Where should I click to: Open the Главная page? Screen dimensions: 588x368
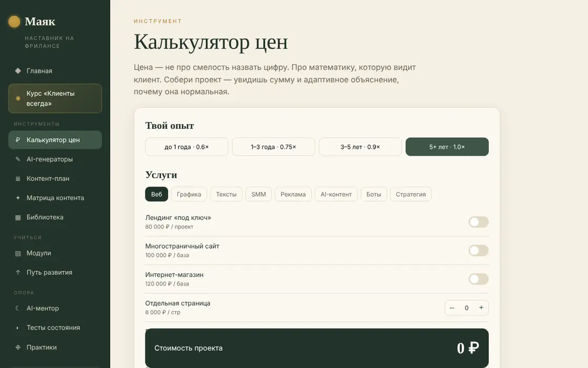coord(55,71)
